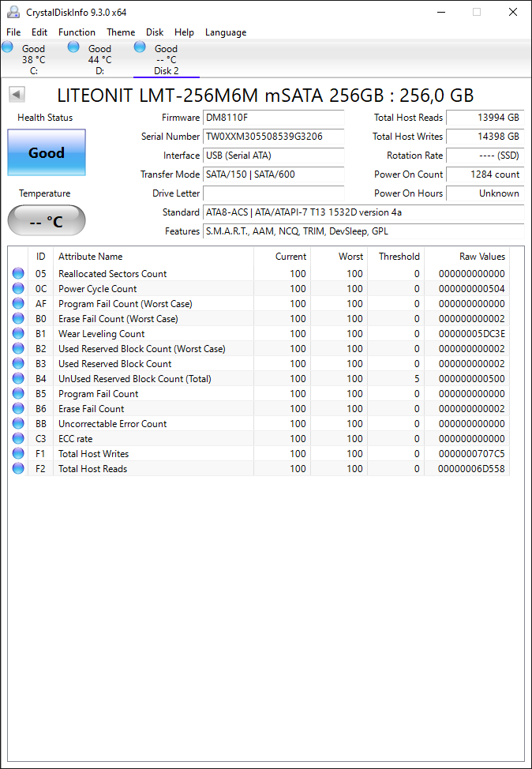Click the CrystalDiskInfo app icon in the title bar
The height and width of the screenshot is (769, 532).
click(x=13, y=12)
